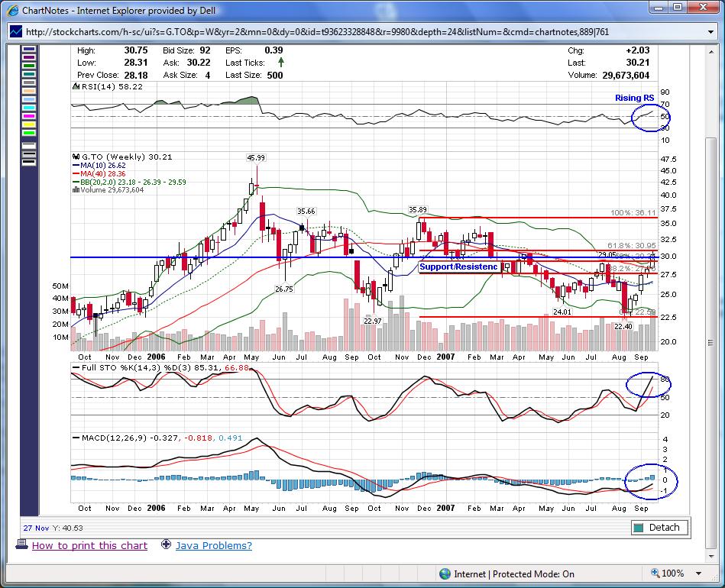This screenshot has height=588, width=725.
Task: Click the Internet zone globe icon
Action: click(x=445, y=573)
